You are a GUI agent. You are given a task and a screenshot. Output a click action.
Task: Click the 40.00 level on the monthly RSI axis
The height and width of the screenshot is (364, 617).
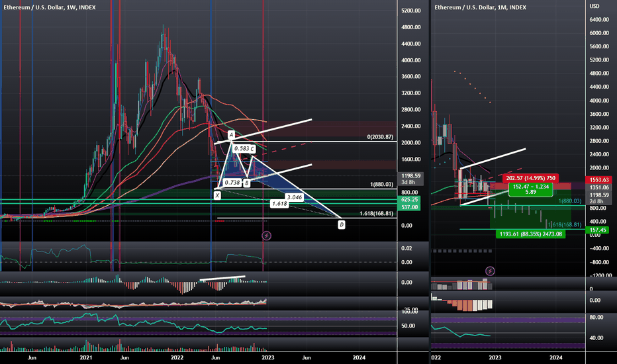tap(595, 338)
